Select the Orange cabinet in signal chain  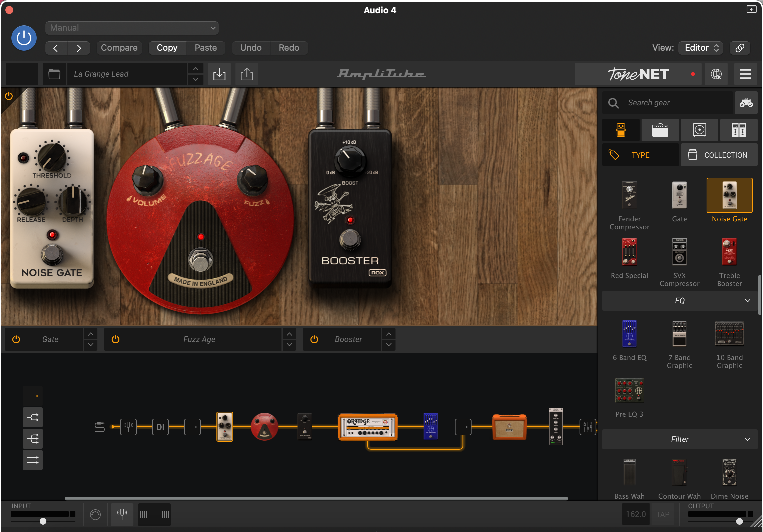[x=509, y=427]
